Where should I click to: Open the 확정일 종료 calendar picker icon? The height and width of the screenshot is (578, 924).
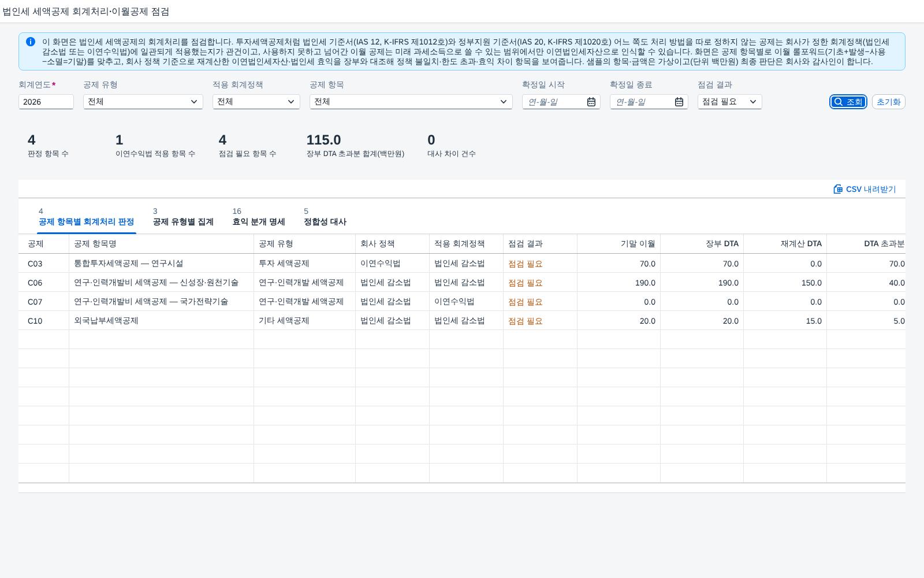679,102
